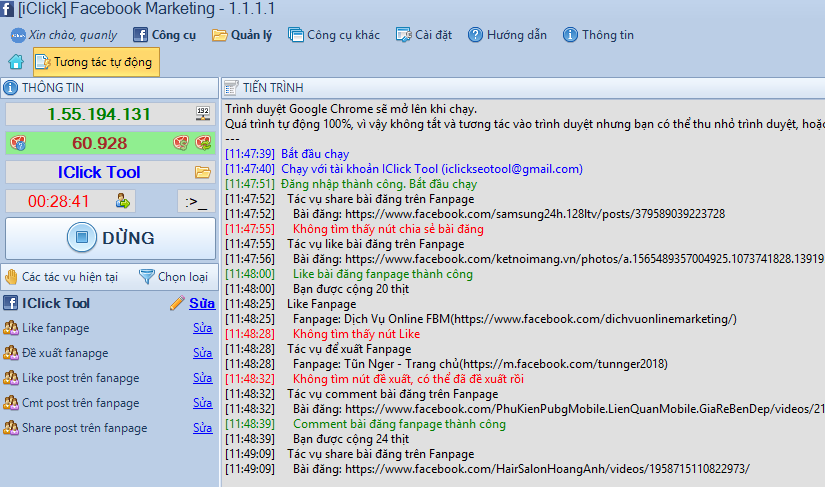Click Sửa link for Share post trên fanpage
Image resolution: width=825 pixels, height=487 pixels.
[203, 428]
